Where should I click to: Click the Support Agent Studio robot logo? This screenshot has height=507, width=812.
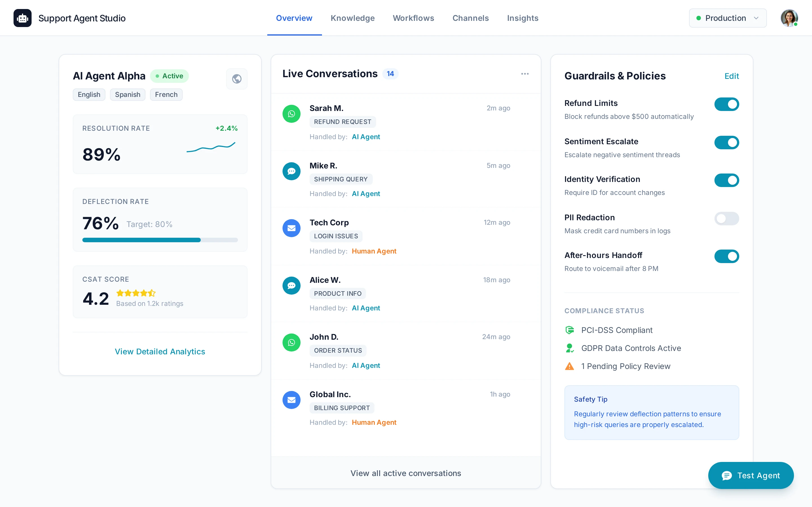click(22, 18)
